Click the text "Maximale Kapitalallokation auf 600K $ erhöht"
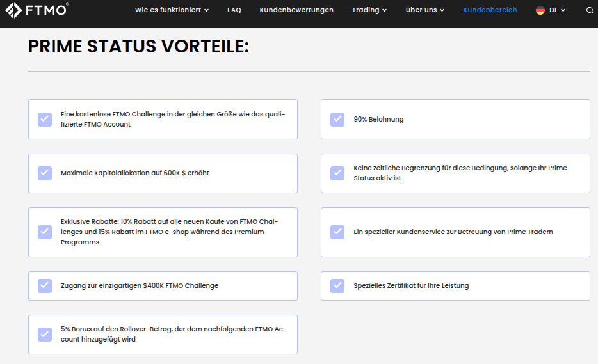Image resolution: width=598 pixels, height=364 pixels. pos(135,173)
